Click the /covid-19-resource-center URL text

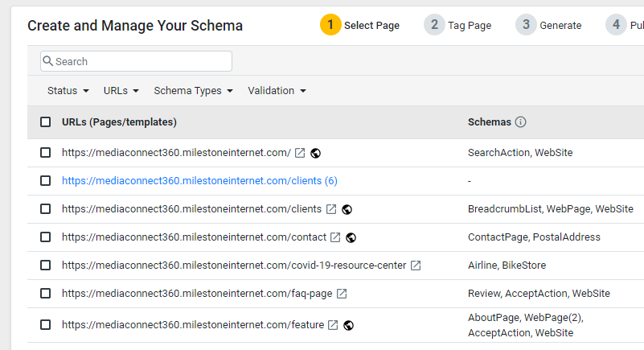pos(234,265)
